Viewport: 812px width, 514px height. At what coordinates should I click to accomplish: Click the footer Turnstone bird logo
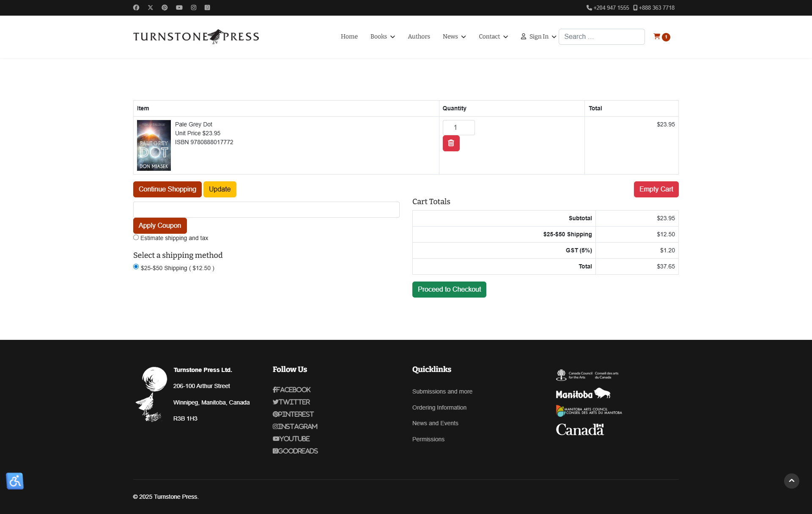point(151,394)
